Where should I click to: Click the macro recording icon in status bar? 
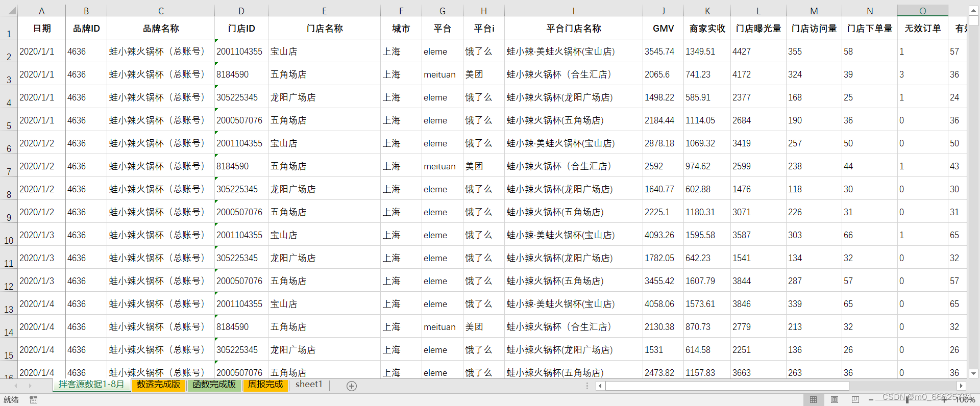(33, 400)
